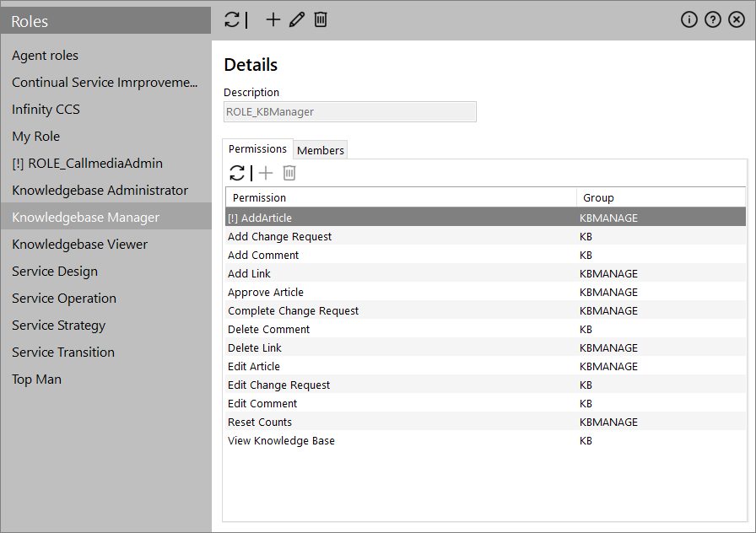Select the Delete Link permission
The image size is (756, 533).
(x=485, y=348)
